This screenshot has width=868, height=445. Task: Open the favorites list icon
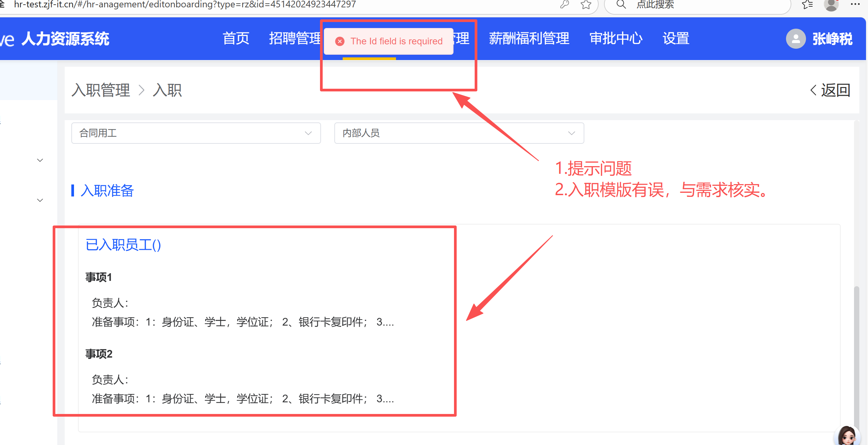[807, 4]
